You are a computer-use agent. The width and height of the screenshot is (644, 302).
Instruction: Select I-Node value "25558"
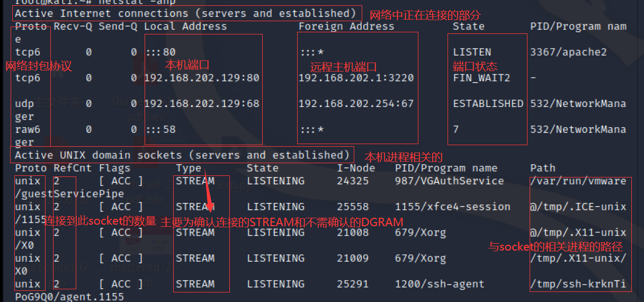[353, 207]
